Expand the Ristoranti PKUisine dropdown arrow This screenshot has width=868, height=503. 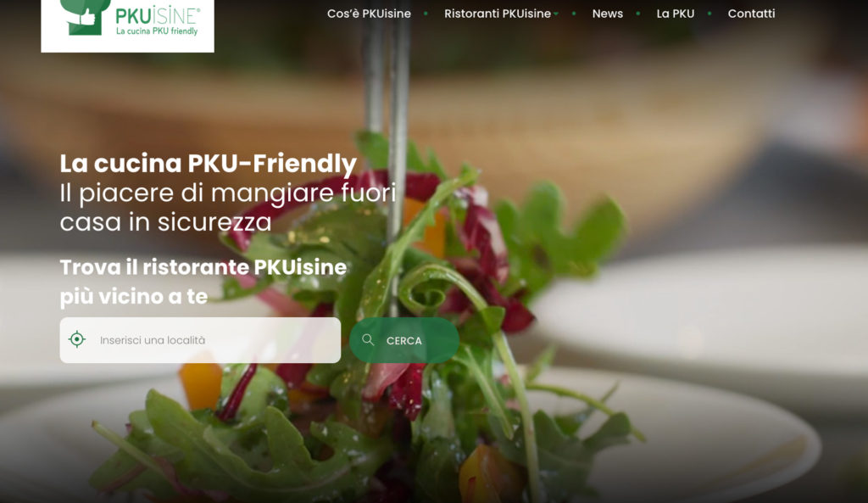[x=556, y=14]
